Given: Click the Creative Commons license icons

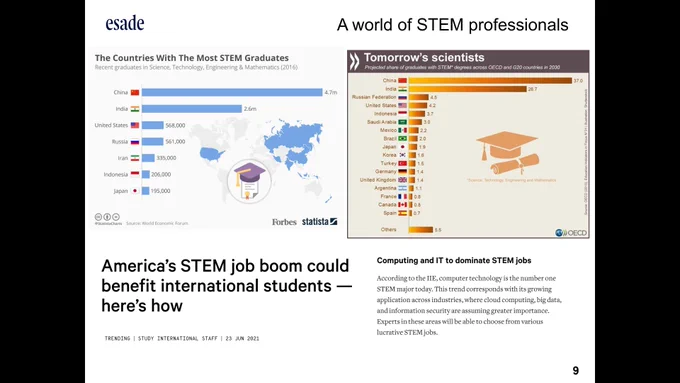Looking at the screenshot, I should click(x=107, y=216).
